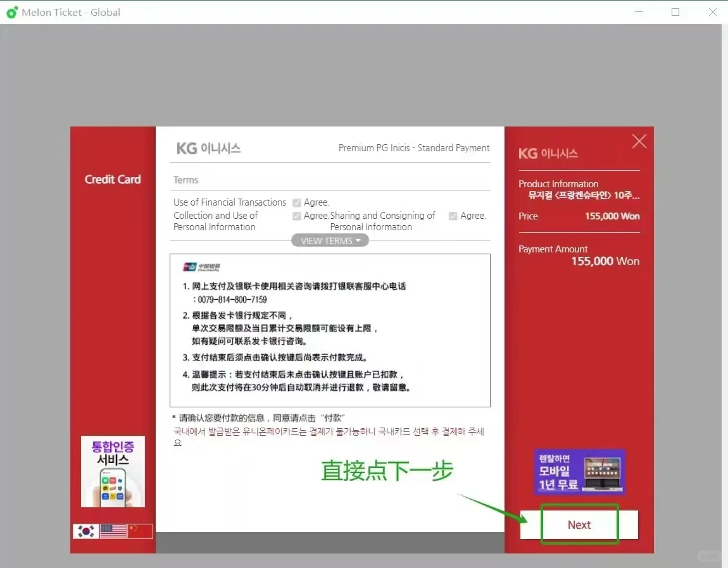This screenshot has height=568, width=728.
Task: Toggle Agree for Use of Financial Transactions
Action: click(x=296, y=202)
